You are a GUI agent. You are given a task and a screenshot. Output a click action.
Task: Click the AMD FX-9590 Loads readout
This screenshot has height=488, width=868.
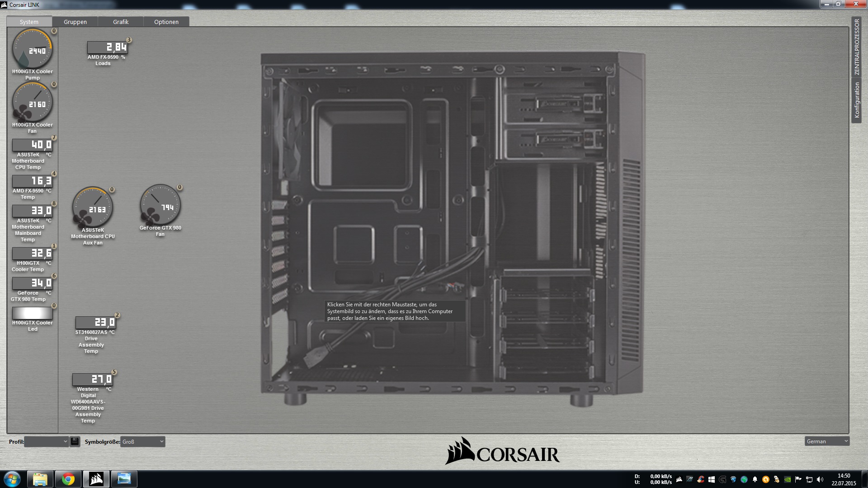click(x=107, y=47)
